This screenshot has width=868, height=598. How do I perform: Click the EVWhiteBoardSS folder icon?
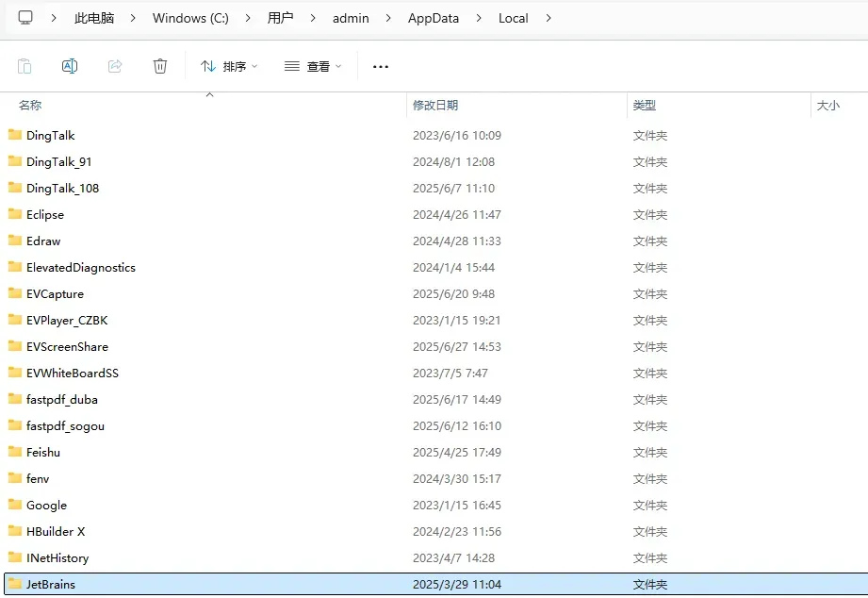click(x=15, y=373)
